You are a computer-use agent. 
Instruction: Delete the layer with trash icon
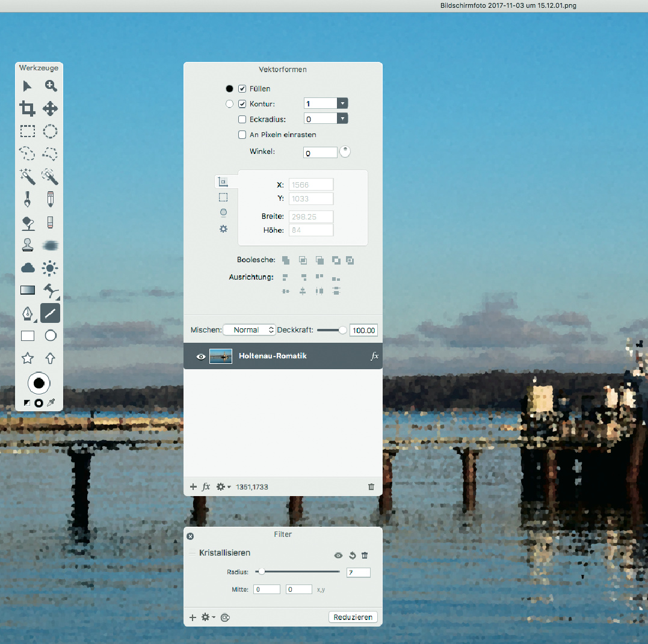click(371, 486)
